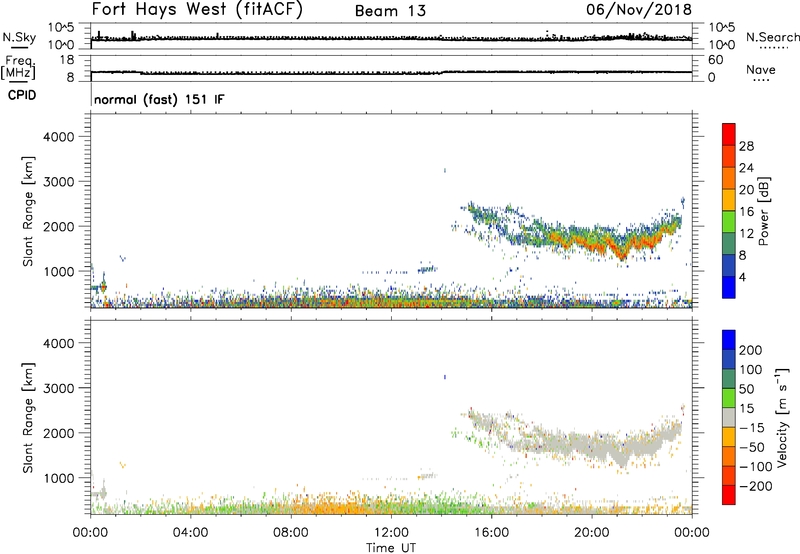Click 'Slant Range [km]' label of power panel
800x554 pixels.
tap(28, 211)
